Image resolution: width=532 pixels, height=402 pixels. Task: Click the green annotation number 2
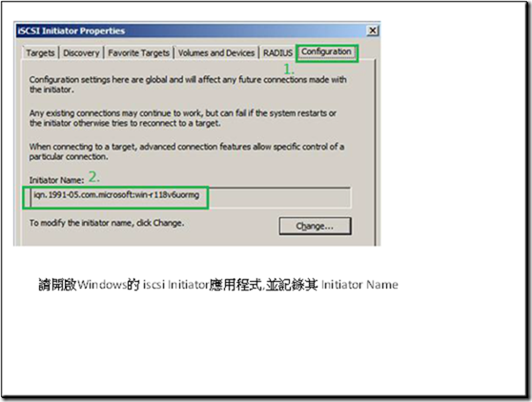point(94,177)
